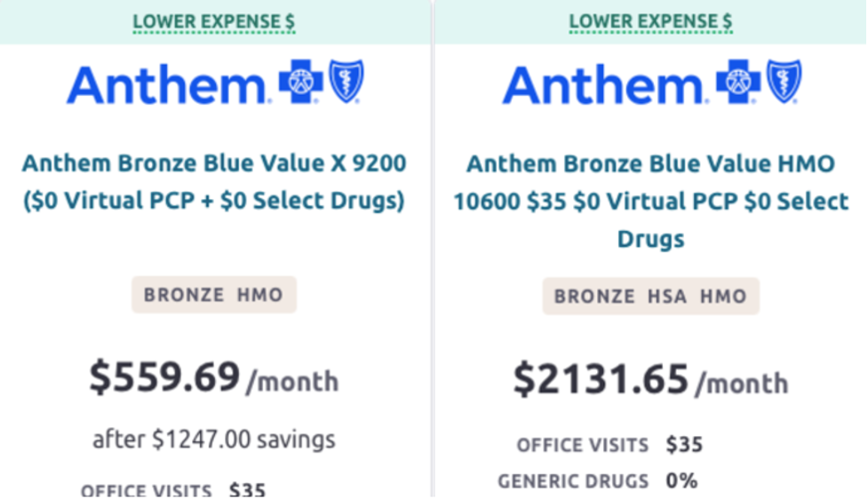The width and height of the screenshot is (868, 499).
Task: Click the Blue Shield icon on left card
Action: tap(346, 82)
